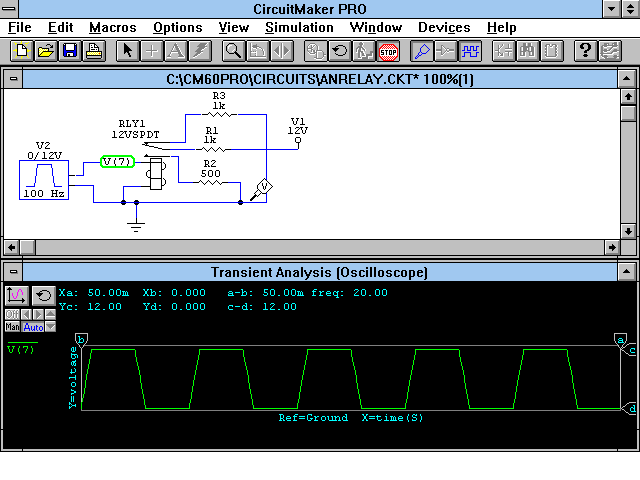Select the Probe tool in toolbar
This screenshot has height=480, width=640.
pyautogui.click(x=422, y=50)
